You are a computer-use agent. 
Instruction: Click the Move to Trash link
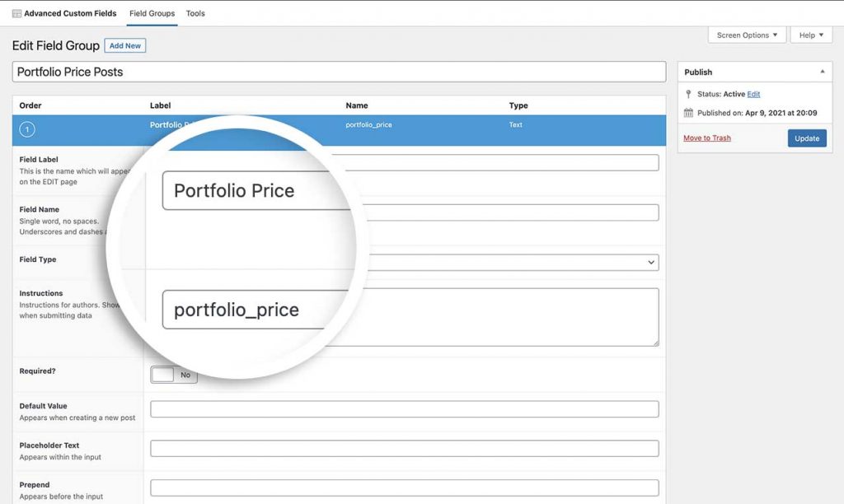click(x=706, y=138)
